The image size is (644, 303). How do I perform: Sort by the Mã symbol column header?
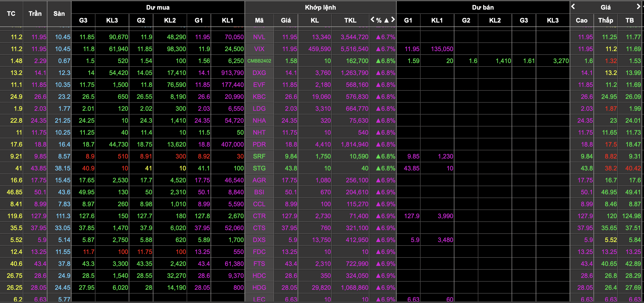[259, 20]
